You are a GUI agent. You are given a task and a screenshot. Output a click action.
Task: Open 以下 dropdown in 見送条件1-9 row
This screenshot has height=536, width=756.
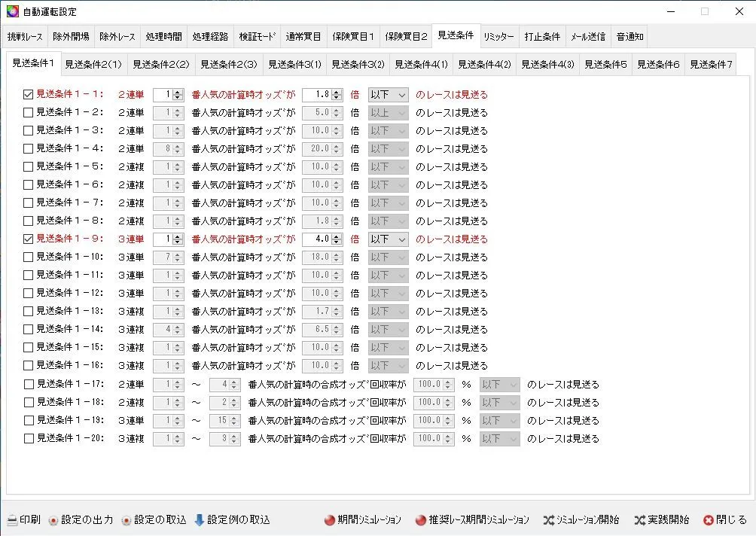click(388, 239)
